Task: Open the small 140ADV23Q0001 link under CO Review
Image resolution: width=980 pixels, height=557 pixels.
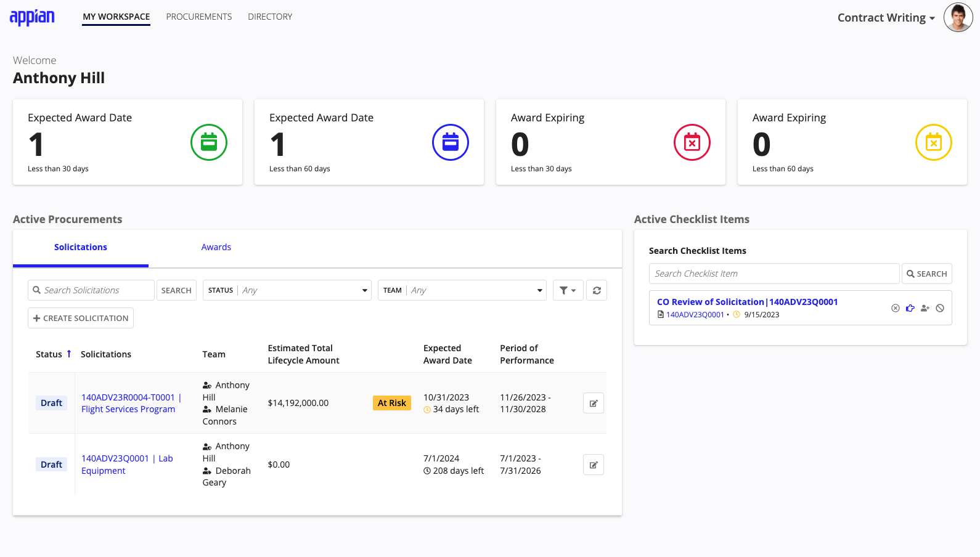Action: [695, 314]
